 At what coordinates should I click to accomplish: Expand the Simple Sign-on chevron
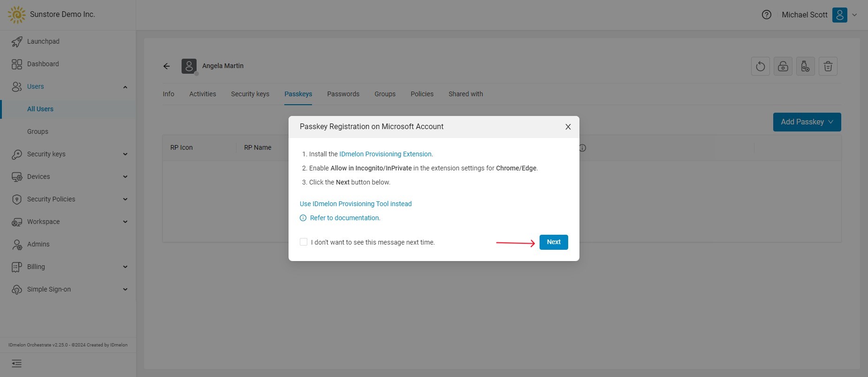point(125,289)
